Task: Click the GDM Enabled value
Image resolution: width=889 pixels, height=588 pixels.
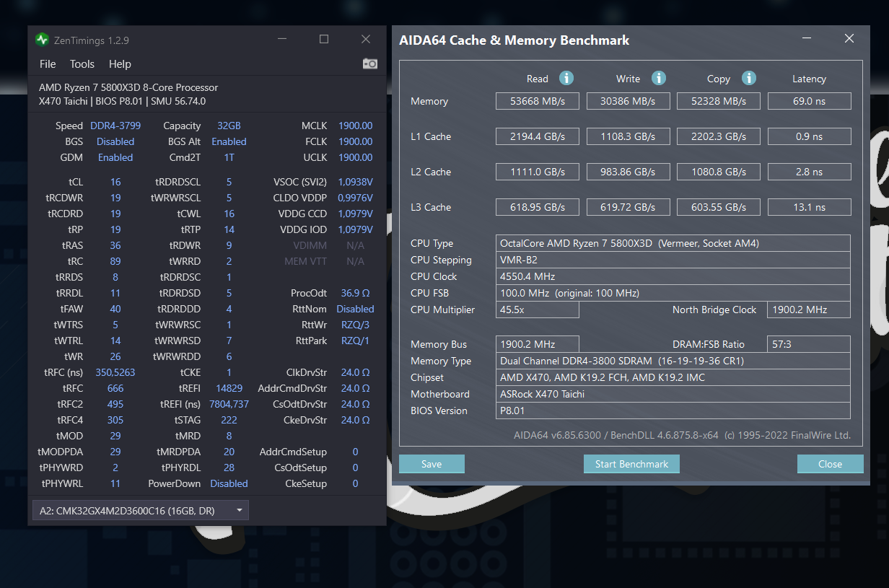Action: click(x=115, y=157)
